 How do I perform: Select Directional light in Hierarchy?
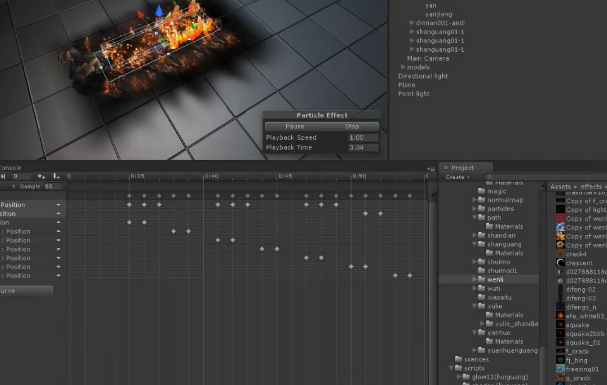point(423,76)
